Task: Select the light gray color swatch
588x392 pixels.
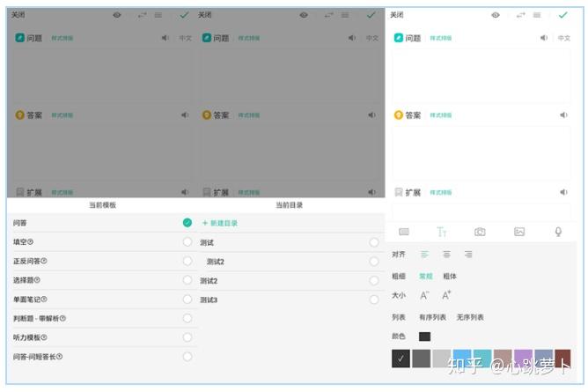Action: (441, 359)
